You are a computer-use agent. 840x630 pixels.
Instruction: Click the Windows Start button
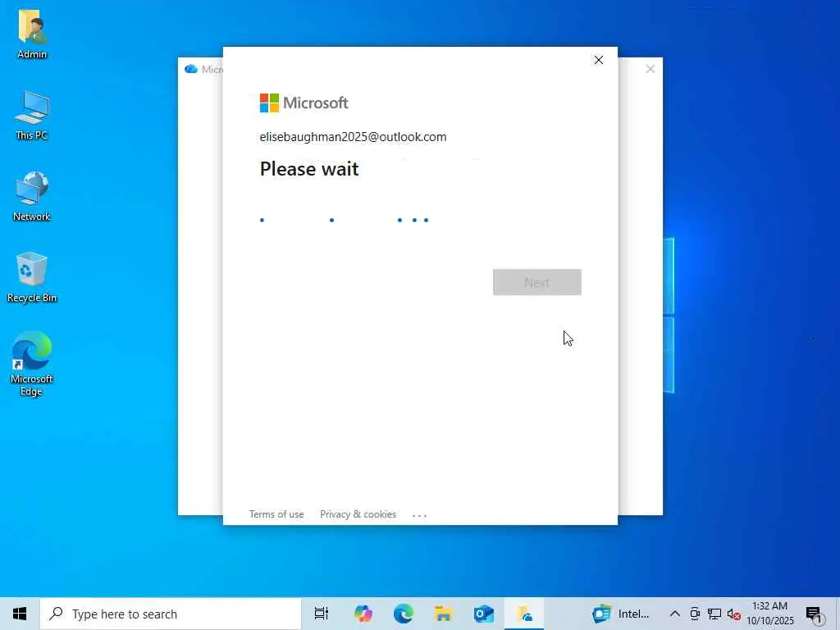click(20, 614)
